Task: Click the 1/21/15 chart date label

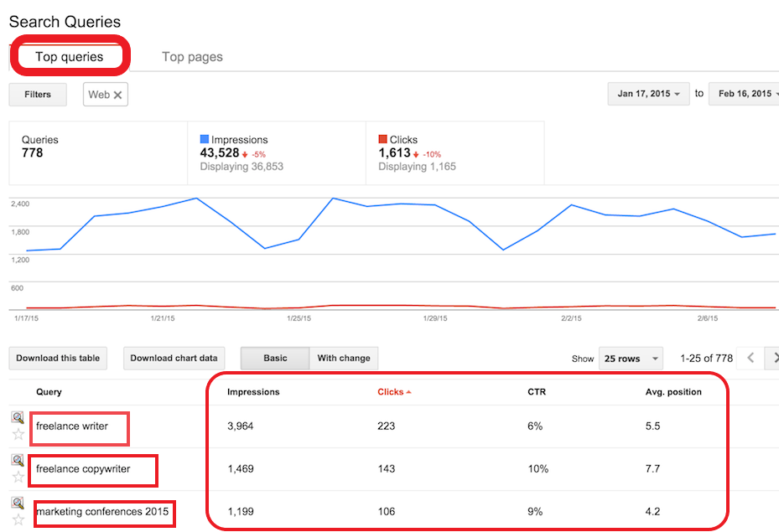Action: click(163, 318)
